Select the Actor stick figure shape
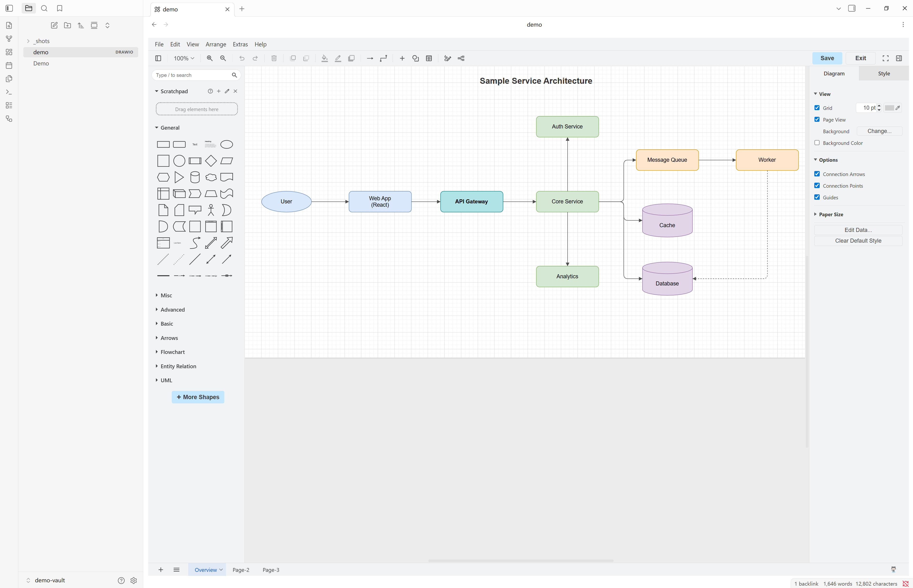This screenshot has width=913, height=588. pyautogui.click(x=211, y=210)
